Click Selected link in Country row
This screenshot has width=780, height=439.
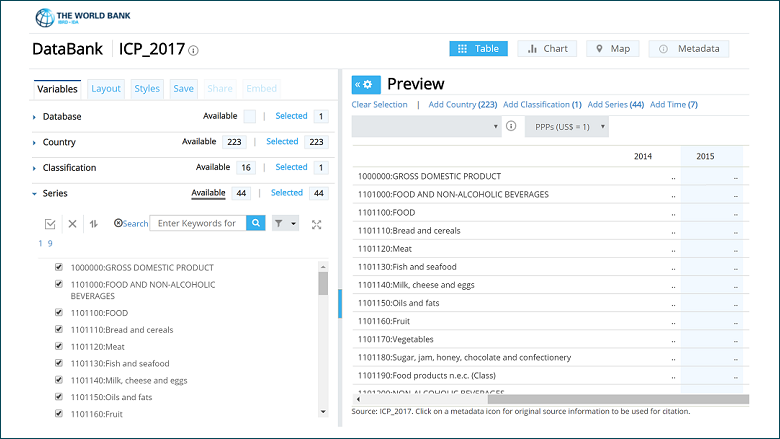click(x=282, y=142)
